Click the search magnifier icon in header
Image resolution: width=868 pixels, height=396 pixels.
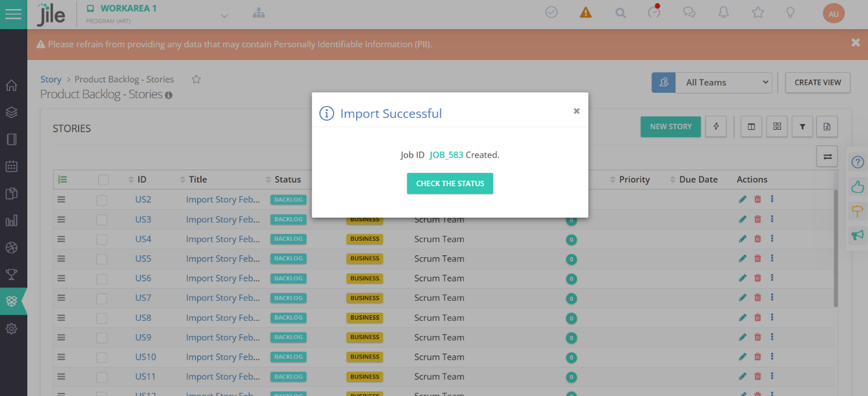[x=620, y=13]
